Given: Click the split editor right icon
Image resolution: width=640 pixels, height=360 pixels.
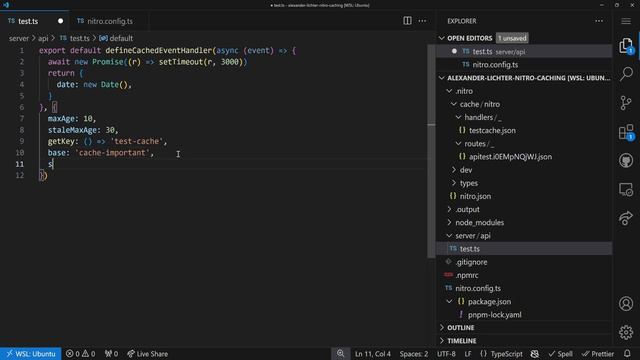Looking at the screenshot, I should point(407,21).
